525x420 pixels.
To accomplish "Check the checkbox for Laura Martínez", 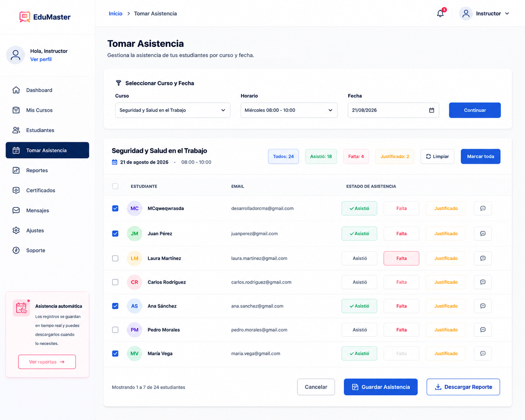I will (115, 258).
